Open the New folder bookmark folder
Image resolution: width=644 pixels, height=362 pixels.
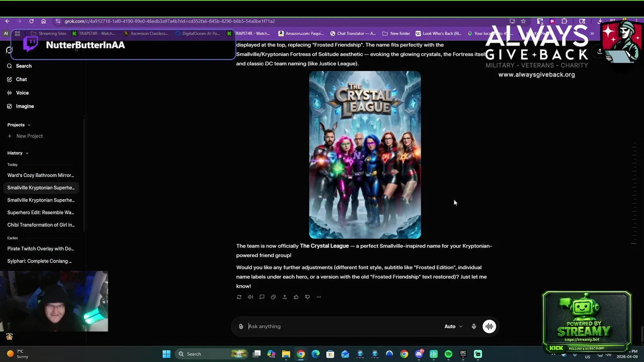point(396,34)
